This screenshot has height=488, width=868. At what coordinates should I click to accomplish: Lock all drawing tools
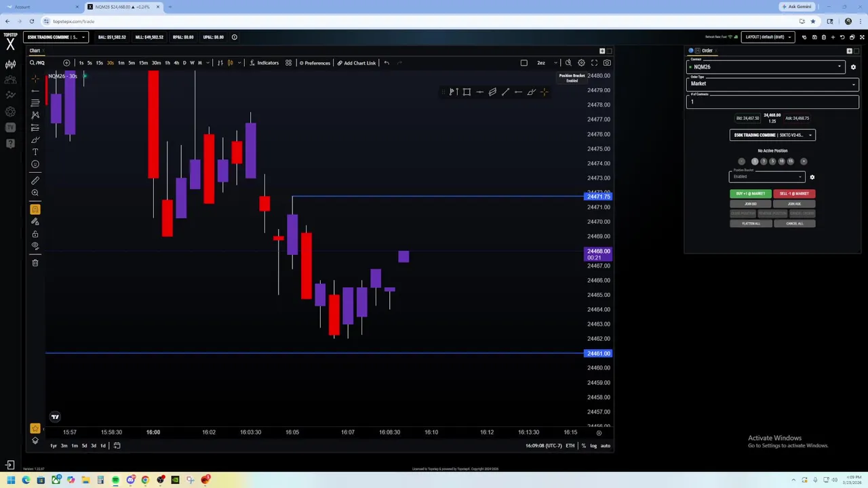click(35, 234)
